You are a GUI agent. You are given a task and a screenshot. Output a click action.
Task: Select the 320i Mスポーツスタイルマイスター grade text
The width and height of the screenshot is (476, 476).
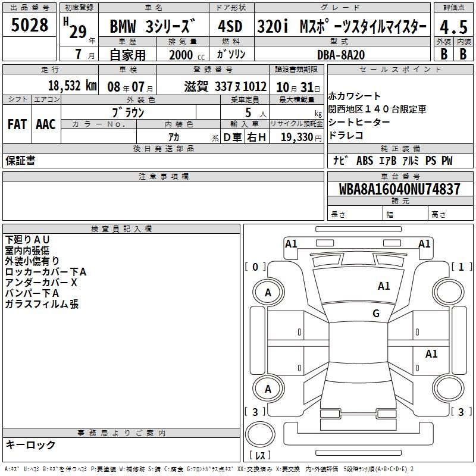pos(342,27)
